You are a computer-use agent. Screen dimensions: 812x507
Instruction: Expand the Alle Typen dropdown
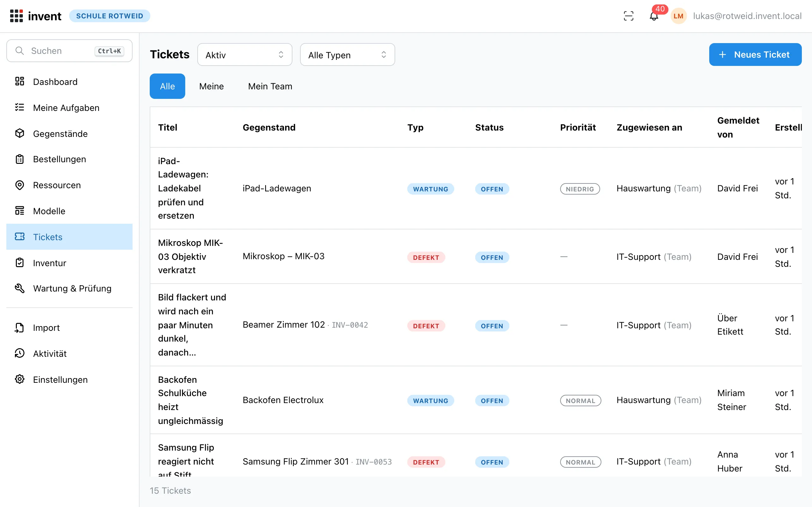[x=347, y=55]
